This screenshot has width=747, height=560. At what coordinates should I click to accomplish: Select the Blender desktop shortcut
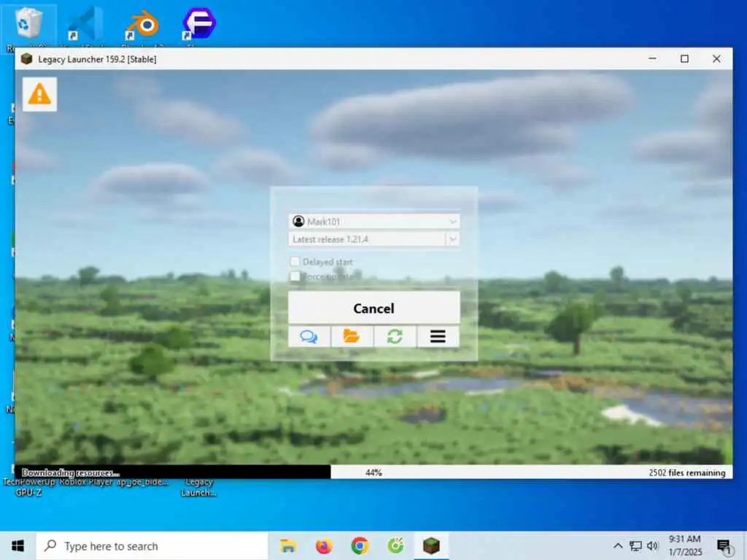[x=142, y=24]
